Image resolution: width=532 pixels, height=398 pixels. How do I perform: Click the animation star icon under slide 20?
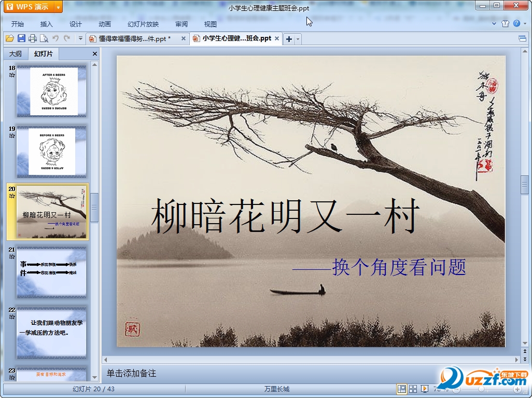pyautogui.click(x=12, y=196)
